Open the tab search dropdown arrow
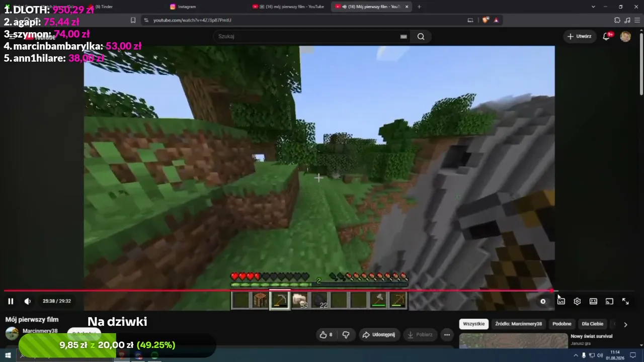 click(593, 7)
